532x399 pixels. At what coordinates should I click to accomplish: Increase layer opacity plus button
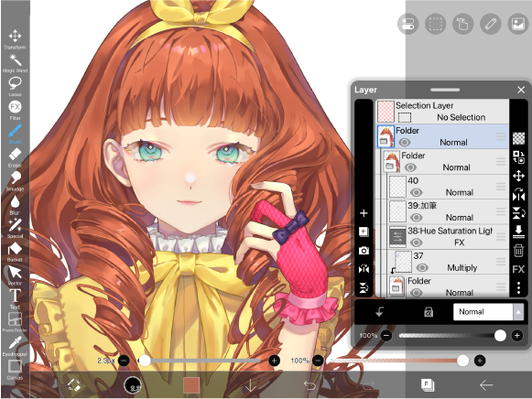pos(517,336)
